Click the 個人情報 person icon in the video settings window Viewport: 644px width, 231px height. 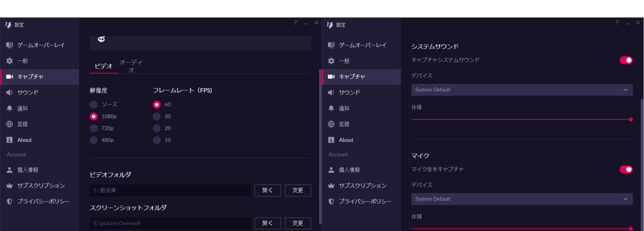point(10,170)
